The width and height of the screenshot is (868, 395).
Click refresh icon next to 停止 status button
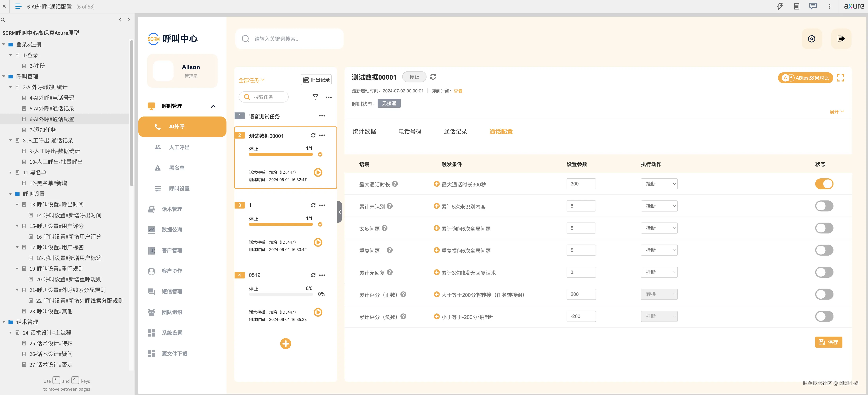coord(433,77)
